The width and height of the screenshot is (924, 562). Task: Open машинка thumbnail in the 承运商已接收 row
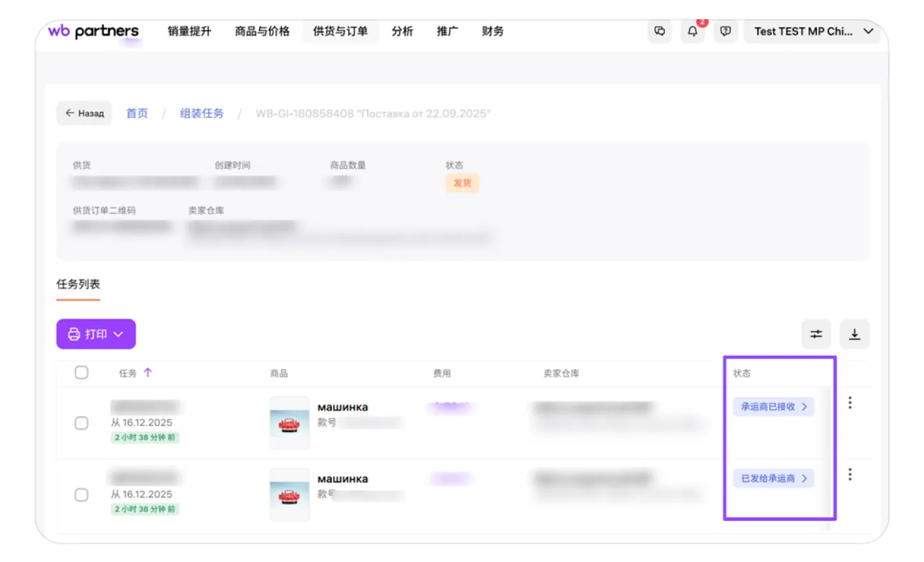pyautogui.click(x=289, y=423)
